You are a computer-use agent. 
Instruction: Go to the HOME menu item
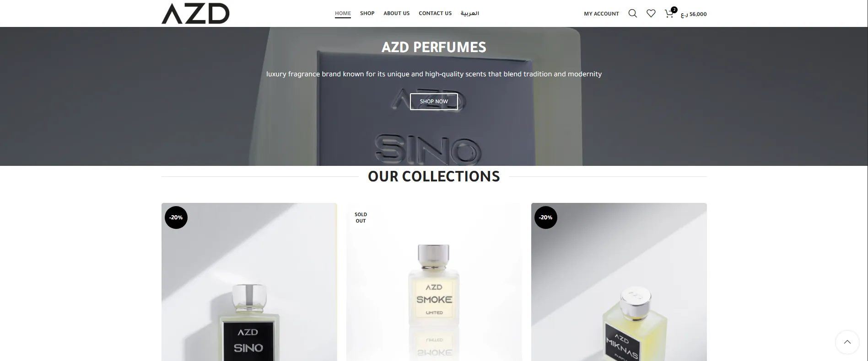coord(343,13)
